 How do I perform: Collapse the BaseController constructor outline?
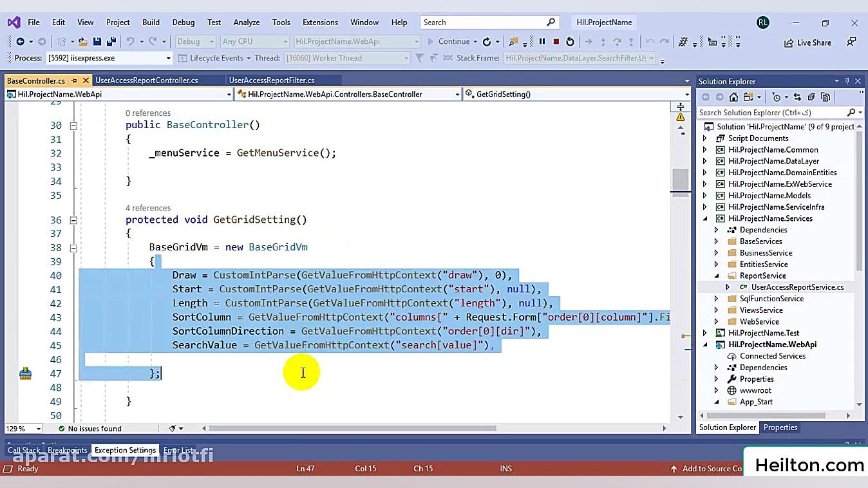(73, 126)
